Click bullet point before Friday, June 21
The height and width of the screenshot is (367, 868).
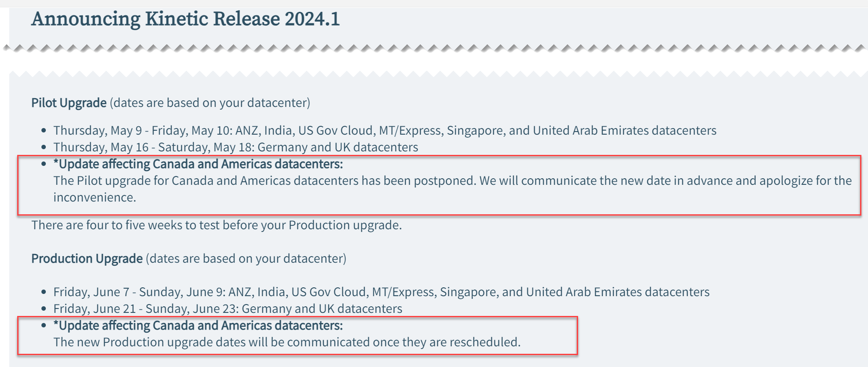point(44,309)
